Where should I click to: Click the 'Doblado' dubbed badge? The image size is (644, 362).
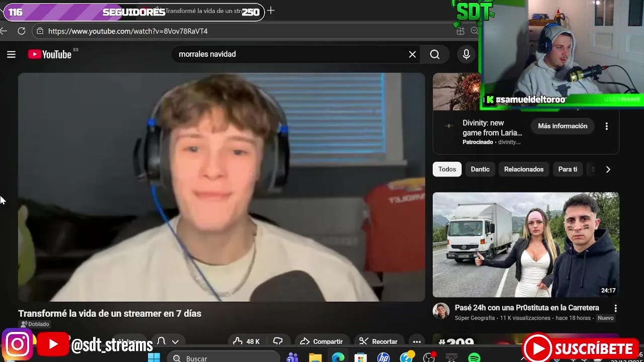click(x=34, y=324)
